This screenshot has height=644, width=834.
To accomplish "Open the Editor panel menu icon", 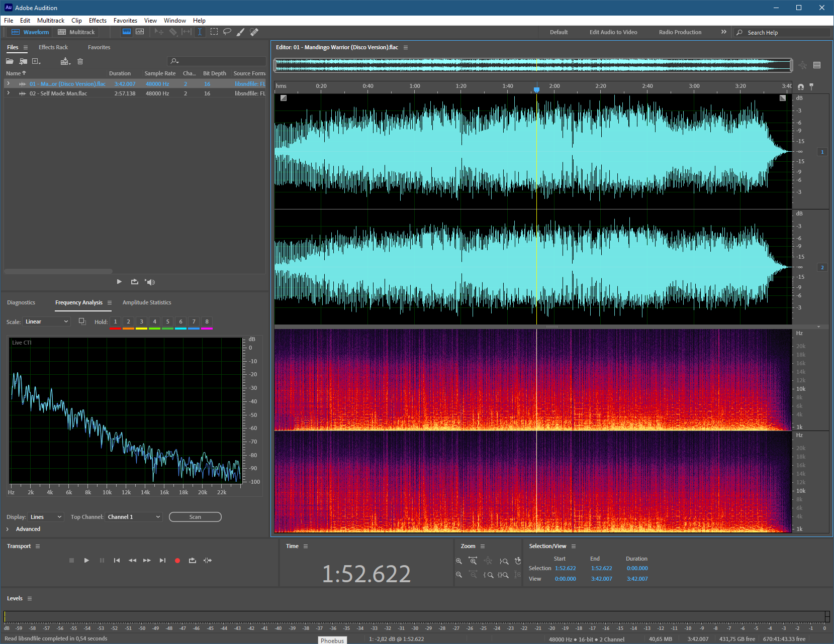I will pyautogui.click(x=406, y=47).
